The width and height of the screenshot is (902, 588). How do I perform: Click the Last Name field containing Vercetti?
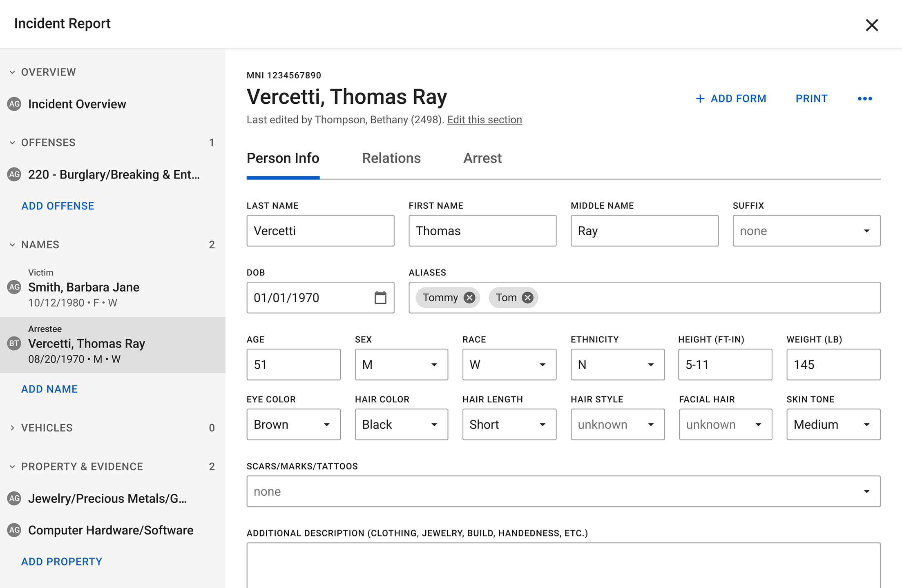pos(320,231)
